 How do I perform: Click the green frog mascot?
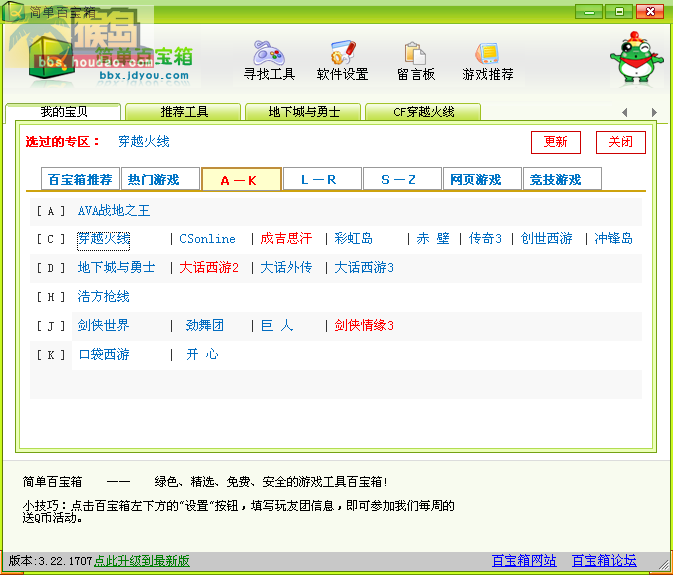point(637,57)
